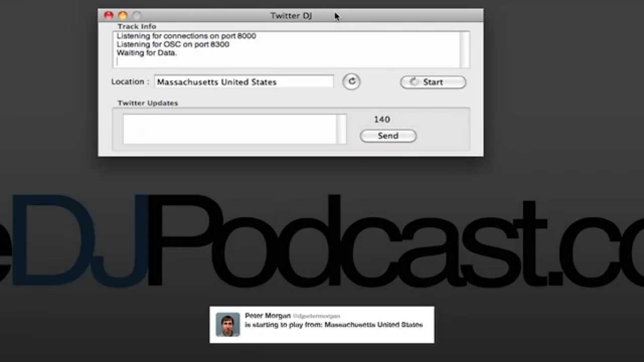Click the 140 character counter
644x362 pixels.
(x=382, y=119)
